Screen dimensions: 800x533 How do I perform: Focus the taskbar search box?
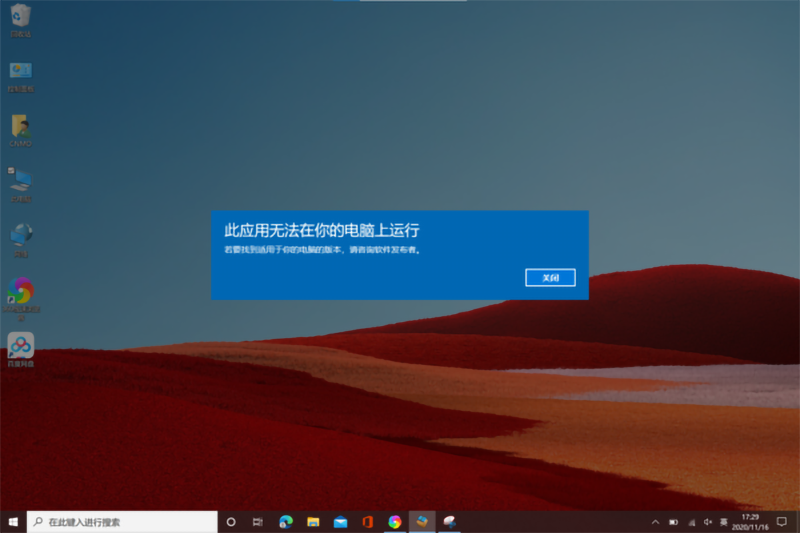pyautogui.click(x=122, y=522)
